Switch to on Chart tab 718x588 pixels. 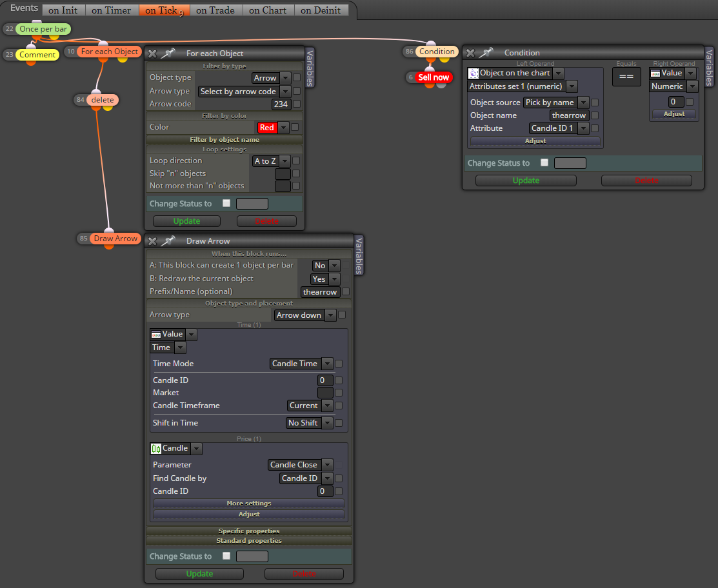[268, 10]
